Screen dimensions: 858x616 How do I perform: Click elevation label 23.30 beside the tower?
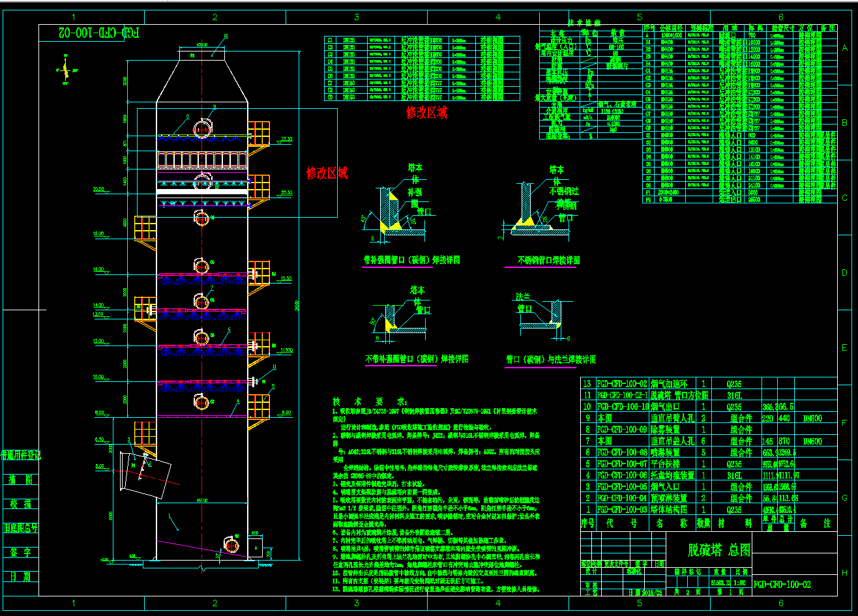tap(286, 139)
